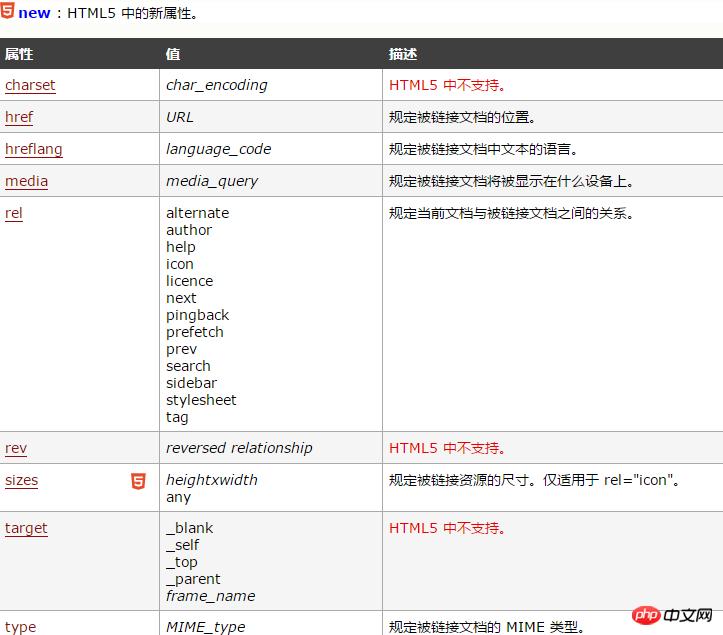The image size is (723, 635).
Task: Select the URL value in href row
Action: pyautogui.click(x=180, y=117)
